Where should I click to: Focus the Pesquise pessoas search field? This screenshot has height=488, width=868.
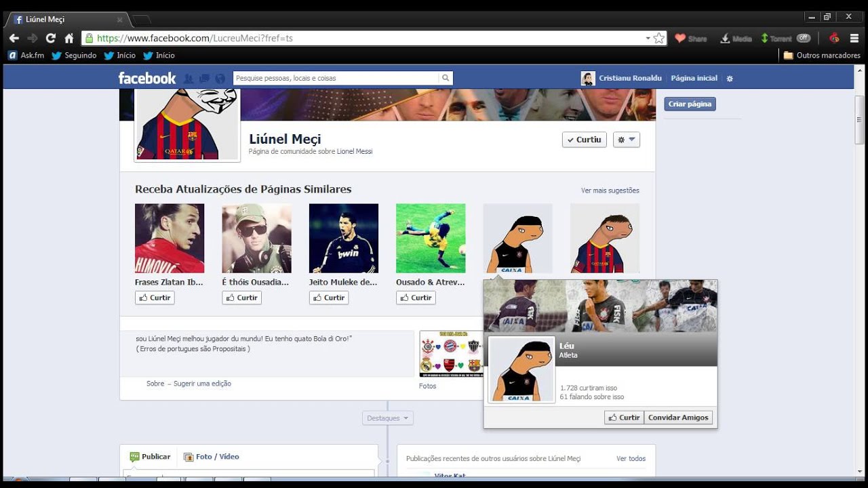tap(336, 78)
